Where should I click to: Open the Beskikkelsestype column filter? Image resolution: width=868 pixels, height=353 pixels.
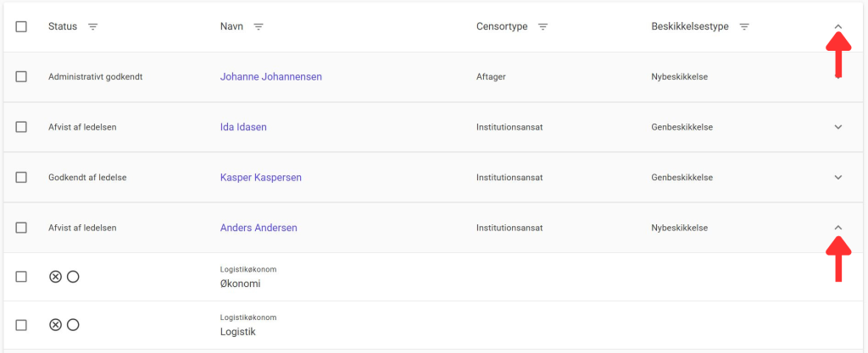pos(744,27)
